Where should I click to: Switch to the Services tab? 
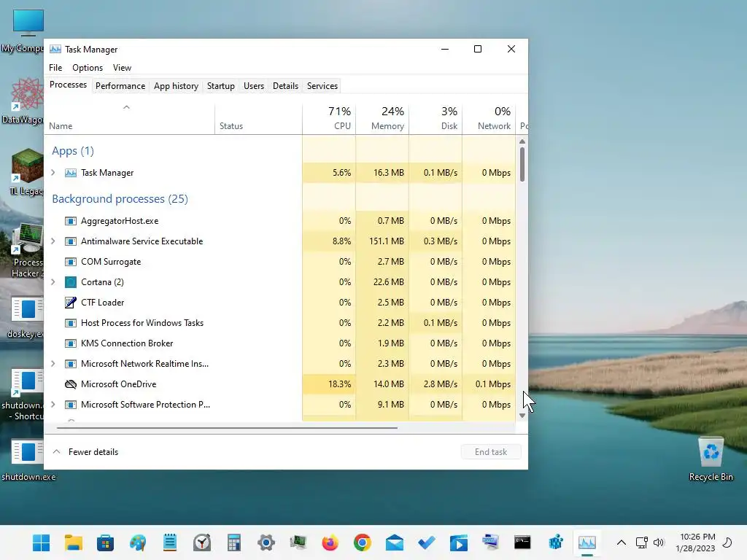(x=322, y=86)
